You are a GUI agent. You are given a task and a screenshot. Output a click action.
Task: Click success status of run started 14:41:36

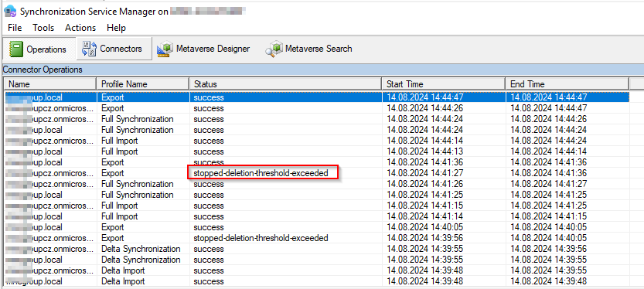(209, 162)
